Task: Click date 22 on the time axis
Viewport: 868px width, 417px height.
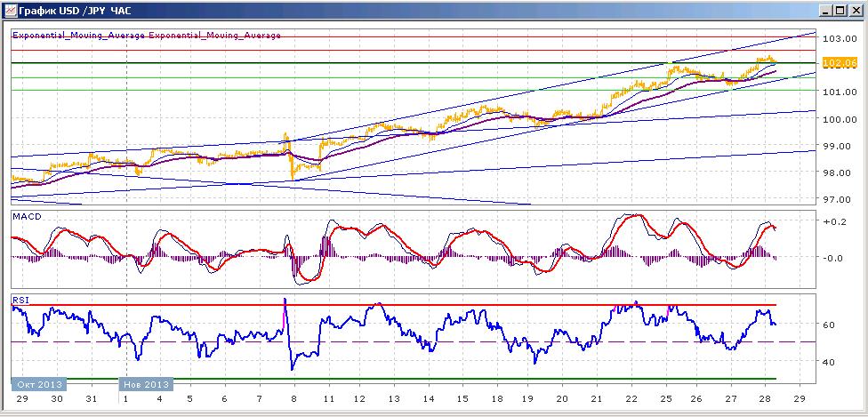Action: 631,398
